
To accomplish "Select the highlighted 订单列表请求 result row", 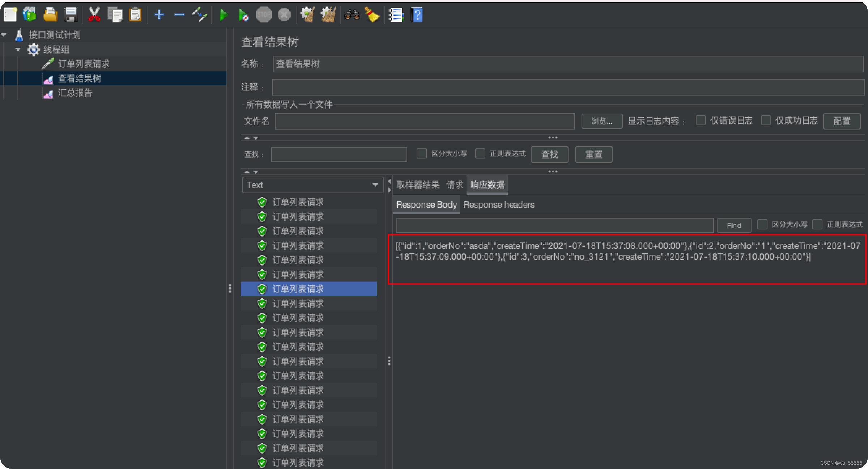I will pos(309,289).
